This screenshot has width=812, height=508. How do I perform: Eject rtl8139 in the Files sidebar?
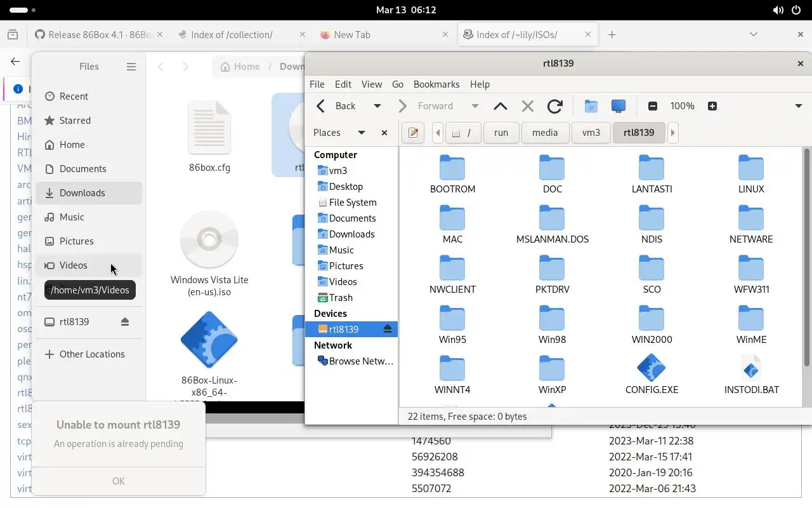[125, 322]
